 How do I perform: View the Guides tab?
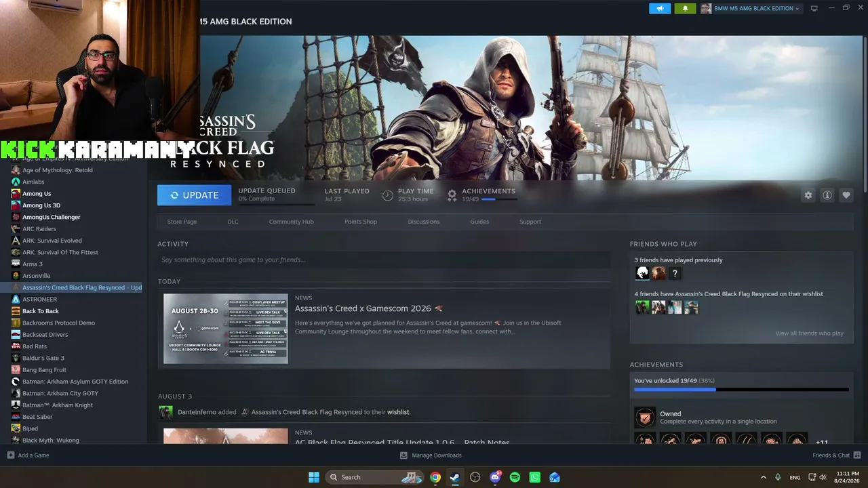coord(479,222)
